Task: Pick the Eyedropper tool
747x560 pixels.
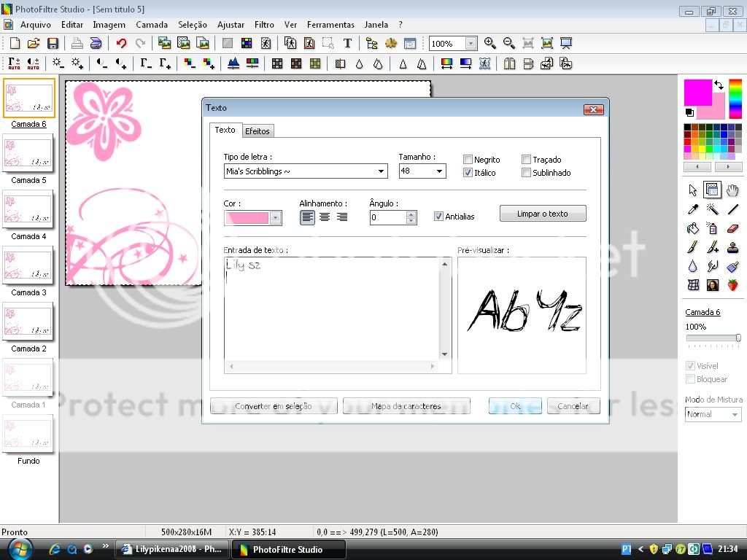Action: pos(693,209)
